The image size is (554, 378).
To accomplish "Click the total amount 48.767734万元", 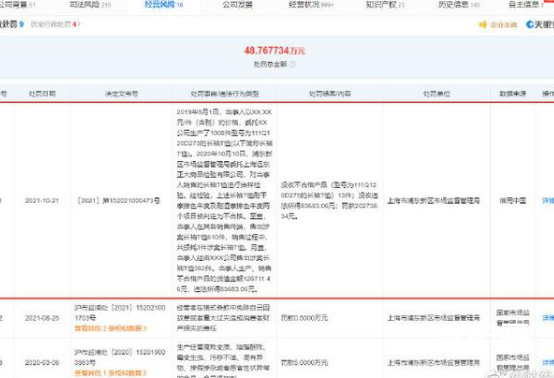I will tap(275, 51).
